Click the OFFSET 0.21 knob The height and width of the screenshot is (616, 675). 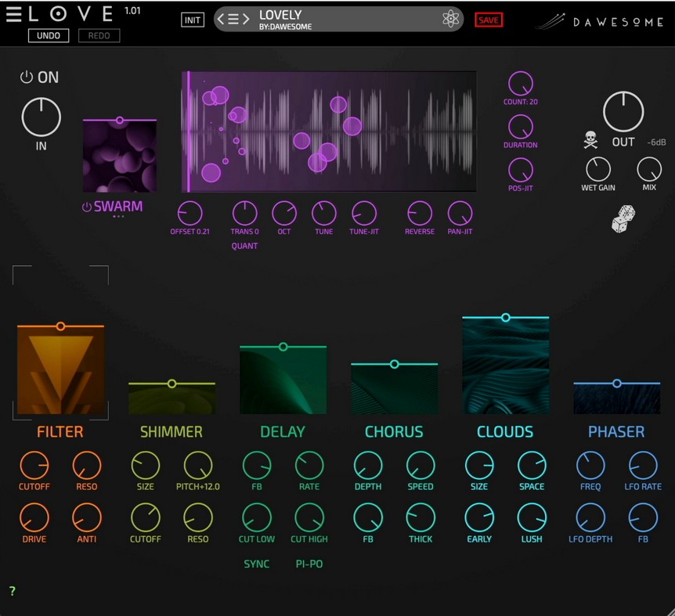point(190,214)
